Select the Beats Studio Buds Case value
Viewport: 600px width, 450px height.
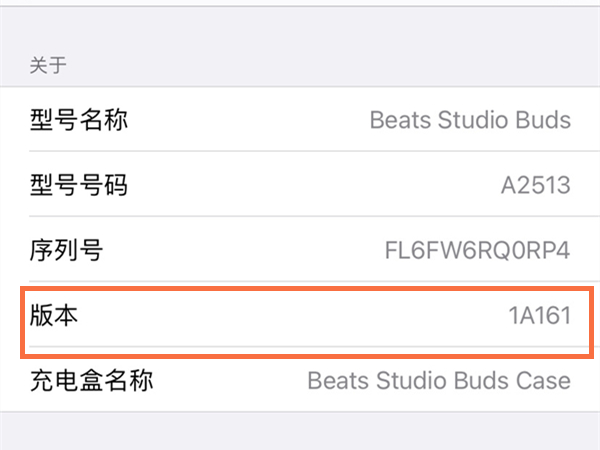[x=439, y=380]
